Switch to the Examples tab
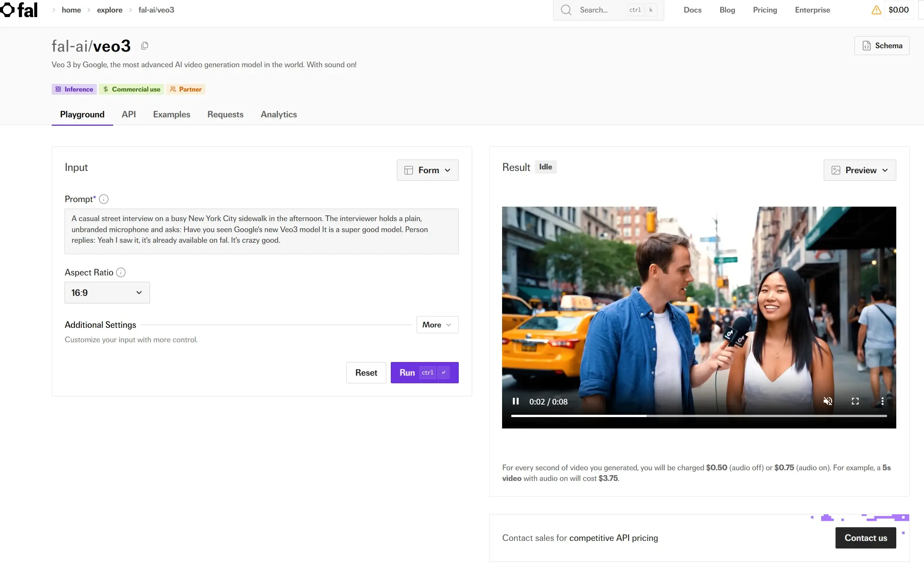924x577 pixels. pos(171,114)
